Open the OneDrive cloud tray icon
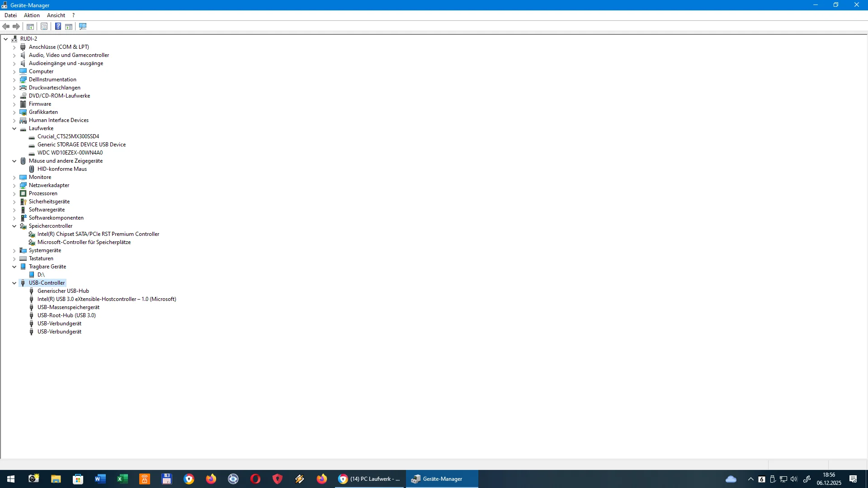The height and width of the screenshot is (488, 868). pos(731,479)
